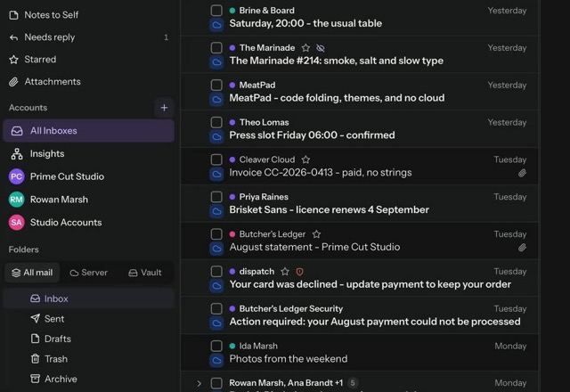Open "Action required: your August payment" email

pyautogui.click(x=360, y=315)
